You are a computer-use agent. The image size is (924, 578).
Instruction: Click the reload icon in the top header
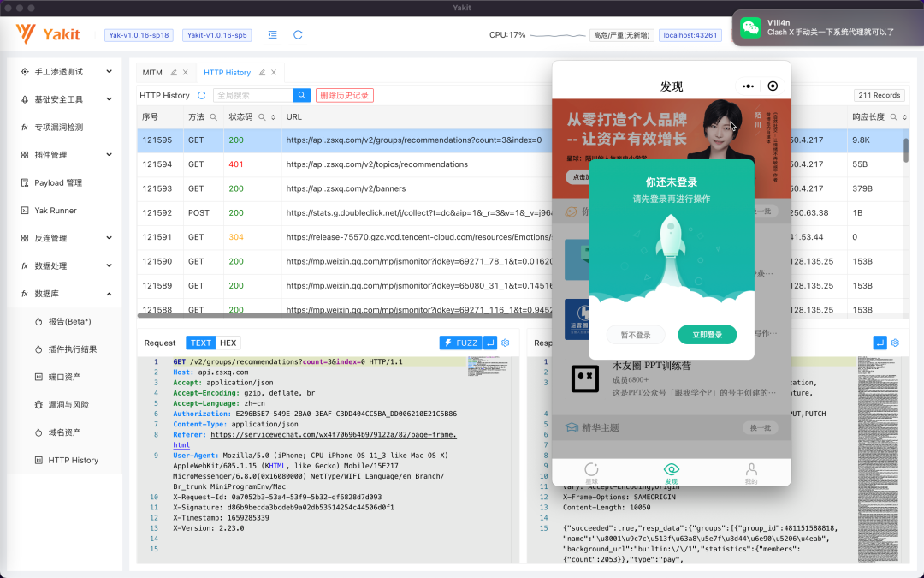(x=298, y=35)
